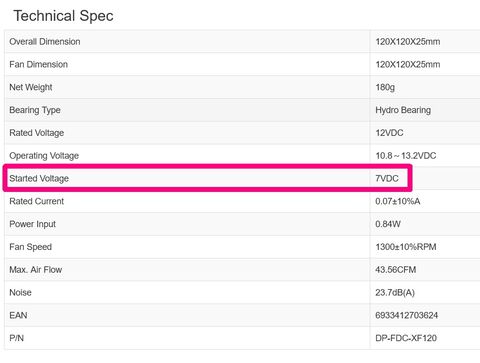Click the Fan Dimension label
The height and width of the screenshot is (363, 480).
click(x=38, y=64)
